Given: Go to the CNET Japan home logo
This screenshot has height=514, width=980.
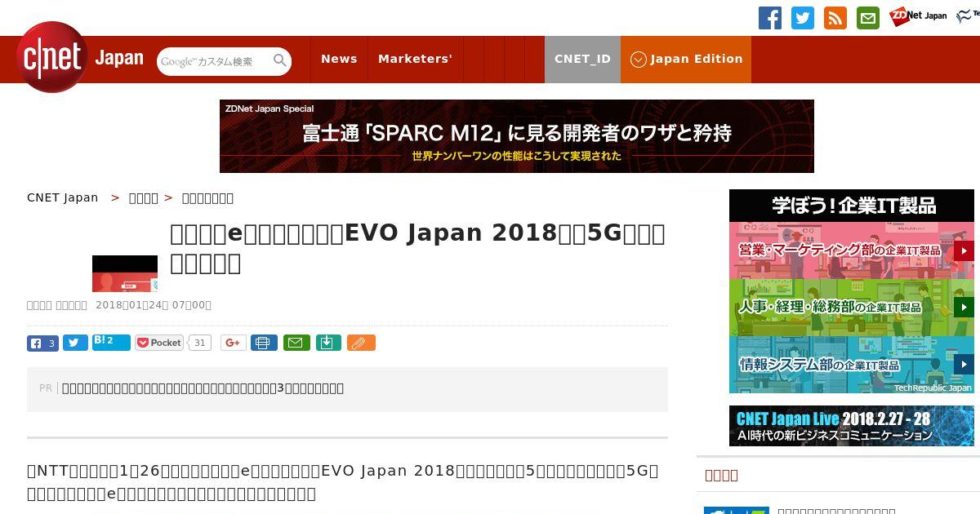Looking at the screenshot, I should 79,57.
